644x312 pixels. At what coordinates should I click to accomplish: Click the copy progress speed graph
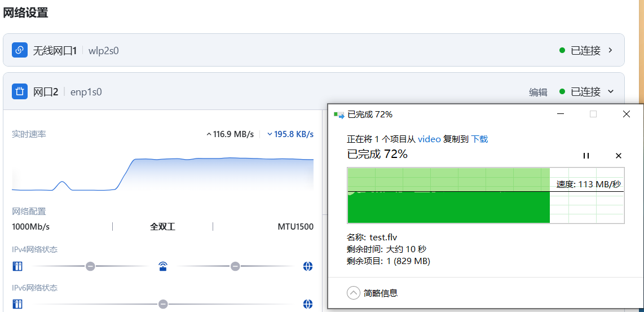coord(486,195)
